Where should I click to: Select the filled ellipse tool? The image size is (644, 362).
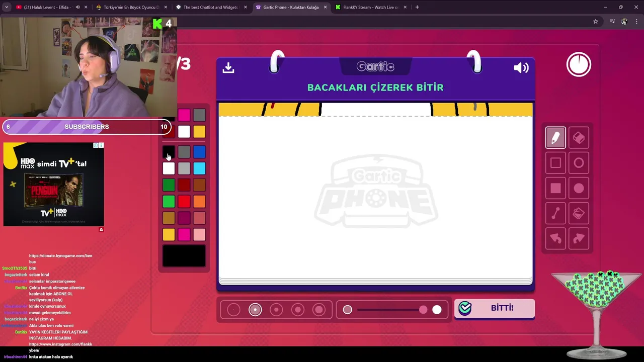pyautogui.click(x=579, y=188)
